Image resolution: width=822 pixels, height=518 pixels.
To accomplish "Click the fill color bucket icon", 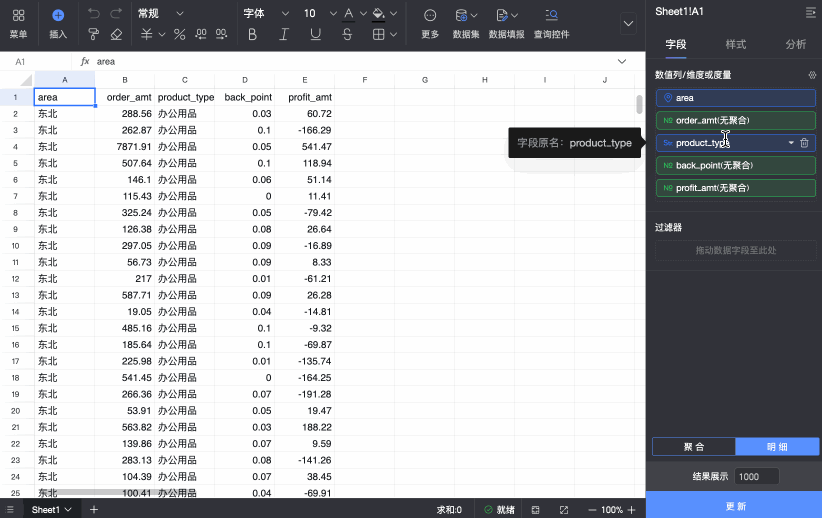I will click(x=378, y=14).
